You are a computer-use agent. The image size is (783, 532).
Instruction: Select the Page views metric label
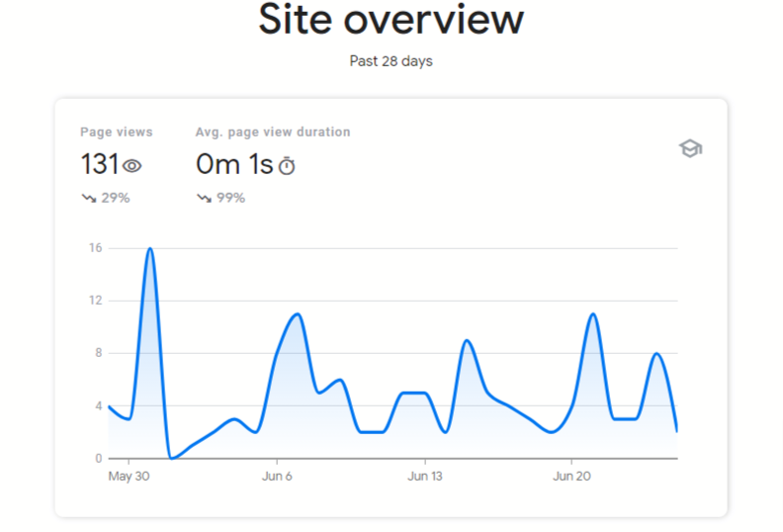coord(116,132)
